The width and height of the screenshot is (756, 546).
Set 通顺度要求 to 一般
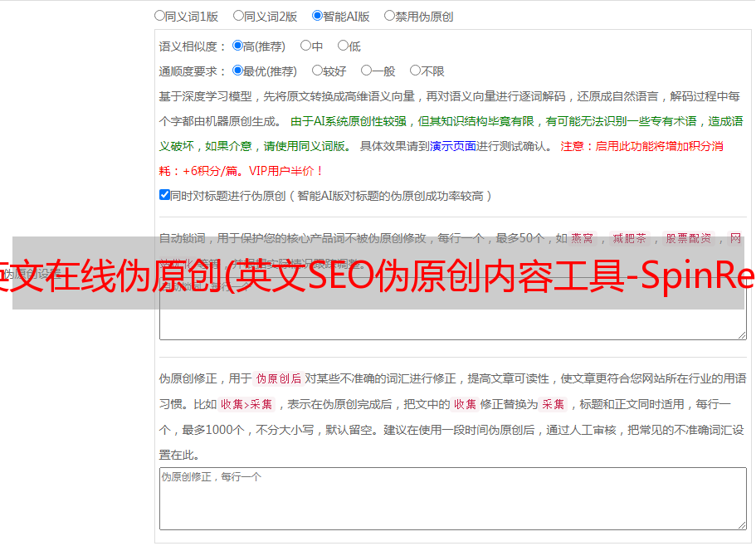(x=367, y=71)
